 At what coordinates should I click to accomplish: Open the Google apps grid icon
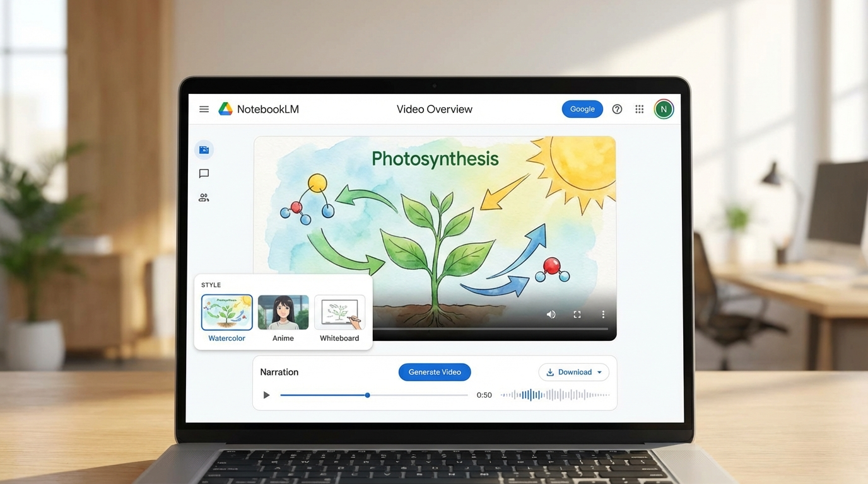click(x=639, y=108)
